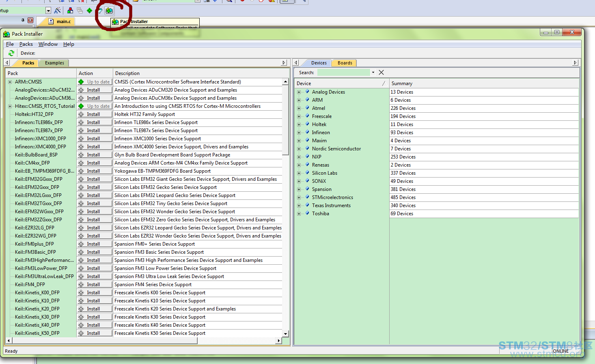Screen dimensions: 595x364
Task: Install the Keil::Kinetis_K20_DFP pack
Action: pyautogui.click(x=95, y=309)
